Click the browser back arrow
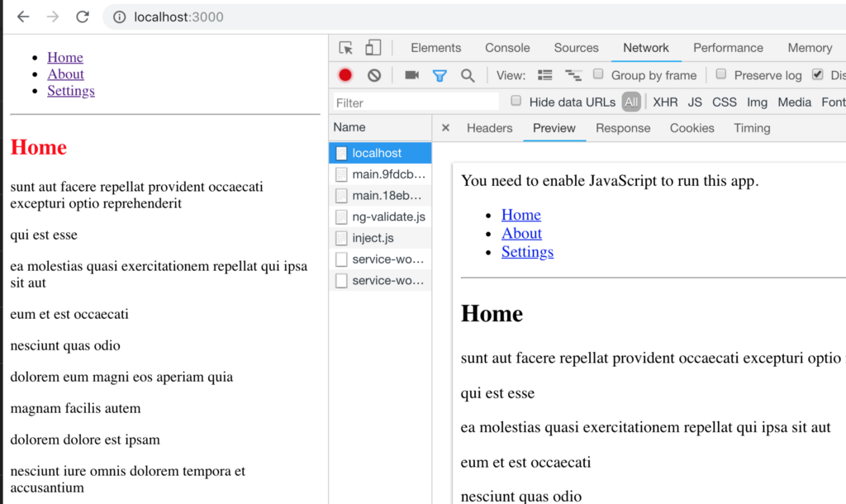This screenshot has width=846, height=504. (x=23, y=17)
